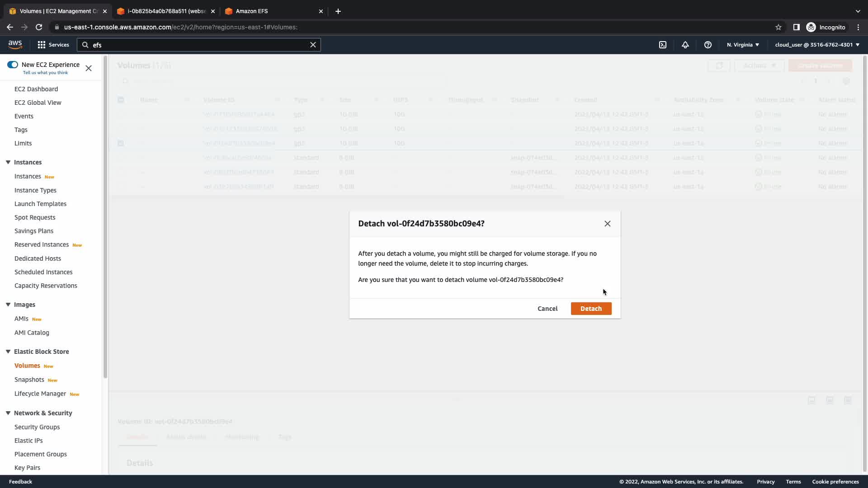Screen dimensions: 868x488
Task: Open the N. Virginia region dropdown
Action: pos(743,45)
